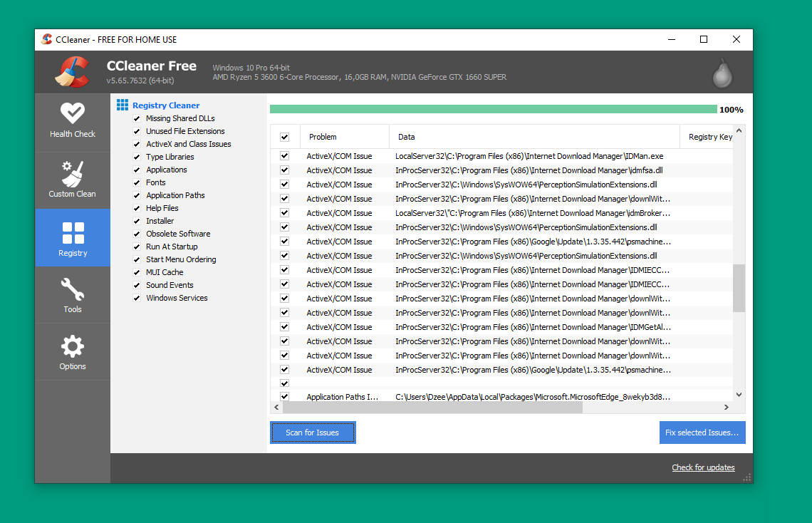Disable Sound Events scanning

(x=137, y=285)
